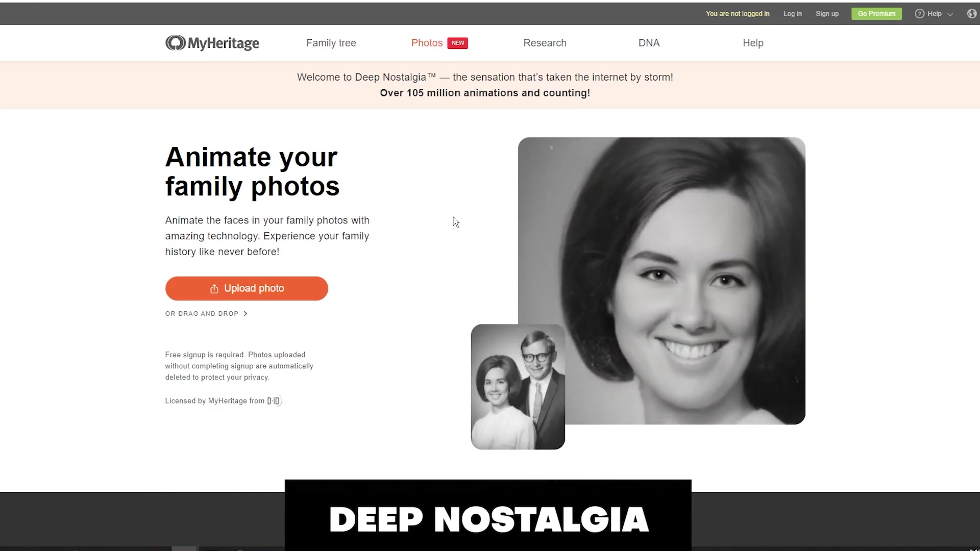Click the green Go Premium button
The height and width of the screenshot is (551, 980).
(x=876, y=14)
